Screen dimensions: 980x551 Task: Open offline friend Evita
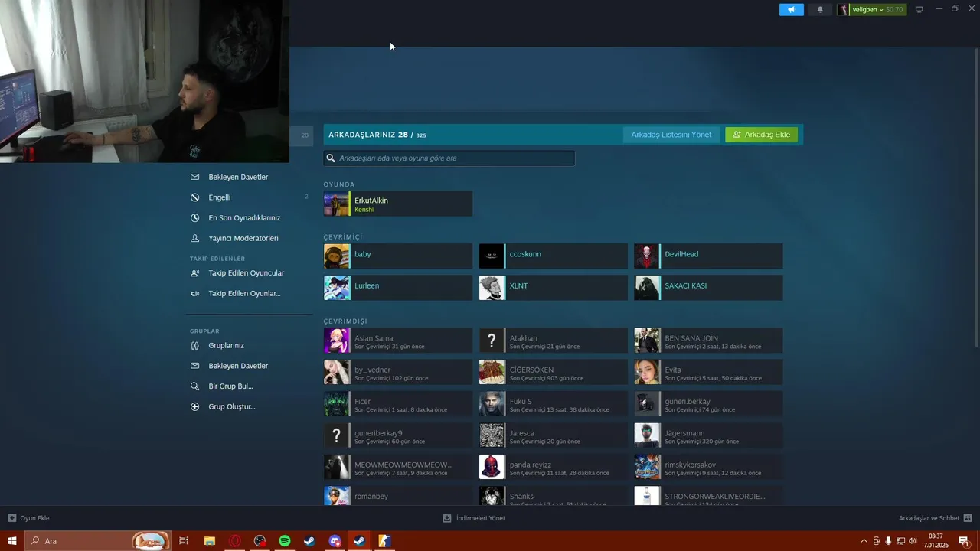click(x=708, y=372)
